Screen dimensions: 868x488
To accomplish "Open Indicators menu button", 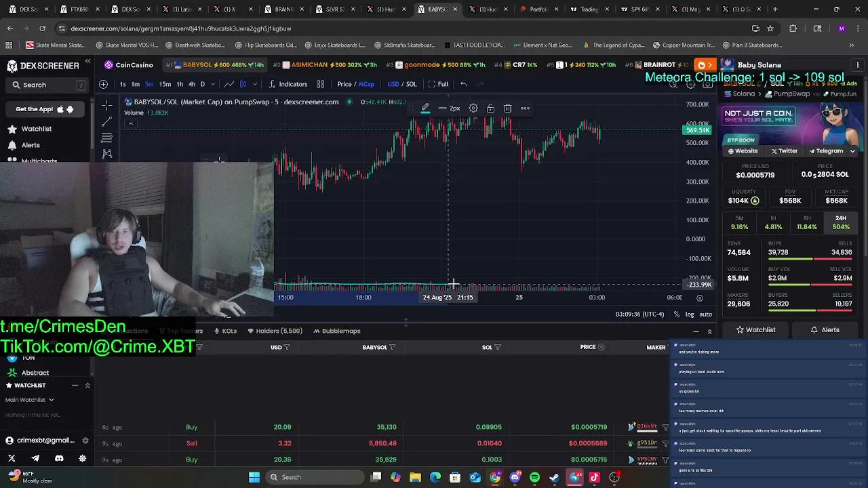I will tap(288, 84).
